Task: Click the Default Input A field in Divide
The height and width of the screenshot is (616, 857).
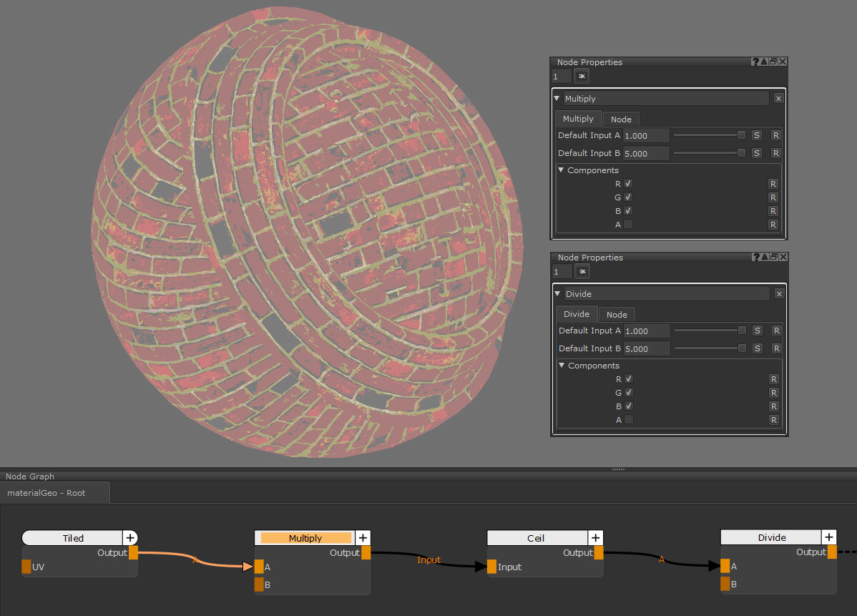Action: 647,331
